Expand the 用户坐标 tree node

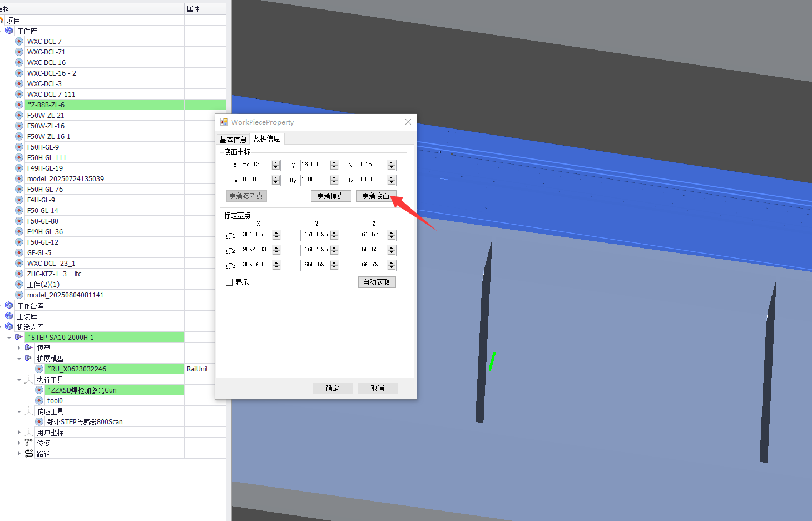19,433
